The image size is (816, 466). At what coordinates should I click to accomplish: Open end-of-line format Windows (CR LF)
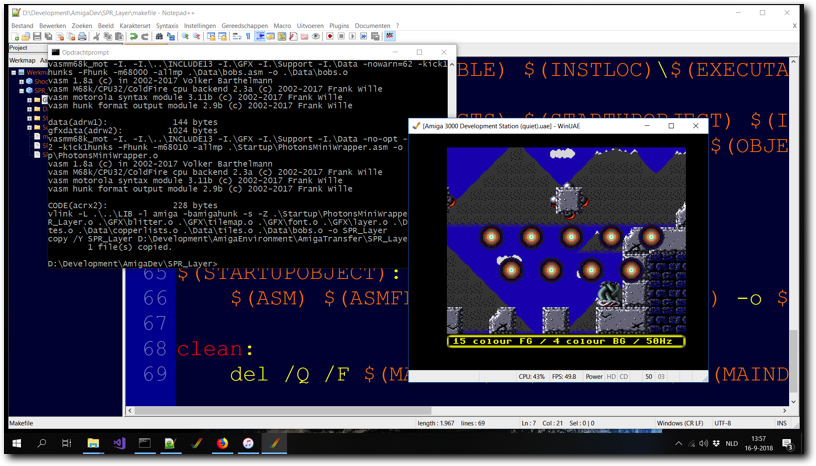(680, 423)
